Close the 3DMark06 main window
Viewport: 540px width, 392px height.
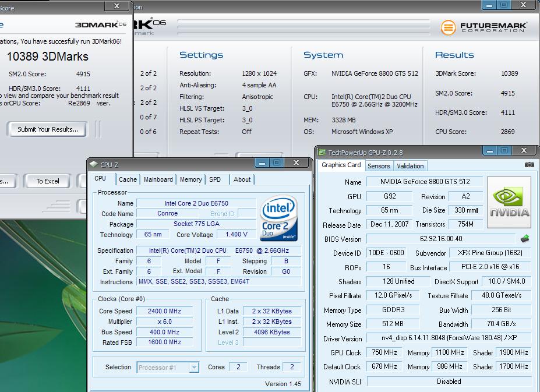tap(524, 5)
